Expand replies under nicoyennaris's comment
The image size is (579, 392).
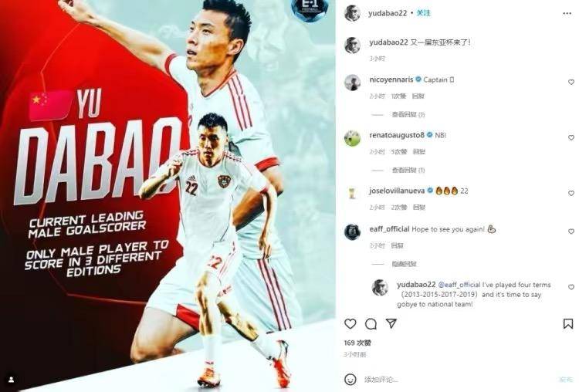408,115
